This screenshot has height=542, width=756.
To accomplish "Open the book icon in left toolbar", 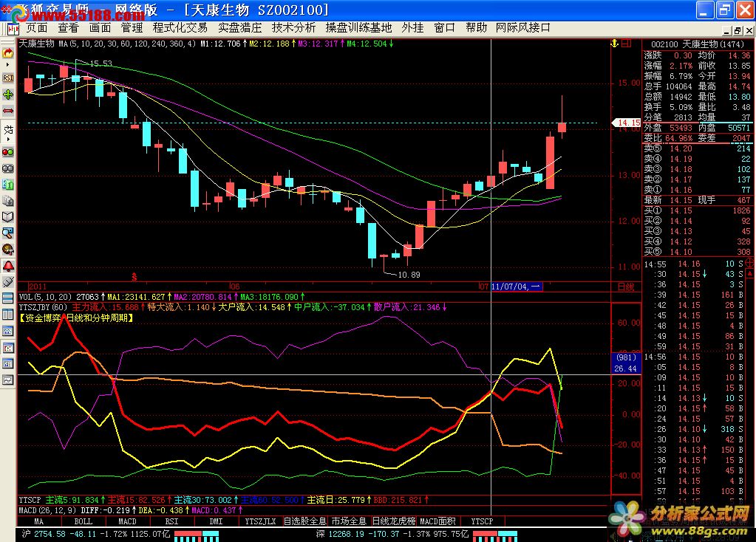I will (7, 217).
